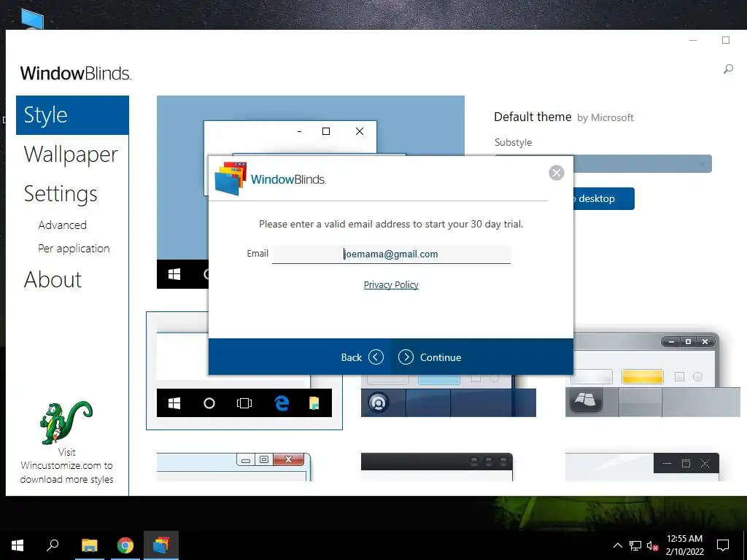Viewport: 747px width, 560px height.
Task: Click the WindowBlinds logo in dialog
Action: pos(270,179)
